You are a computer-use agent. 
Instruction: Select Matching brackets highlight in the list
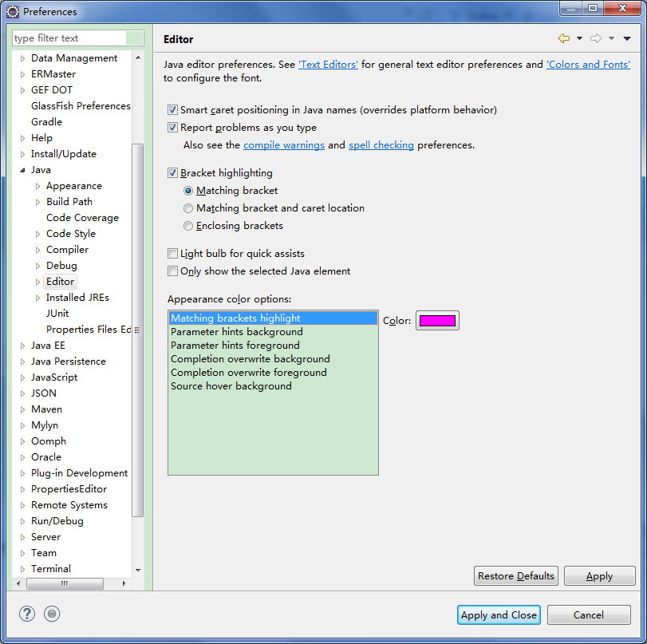[273, 318]
